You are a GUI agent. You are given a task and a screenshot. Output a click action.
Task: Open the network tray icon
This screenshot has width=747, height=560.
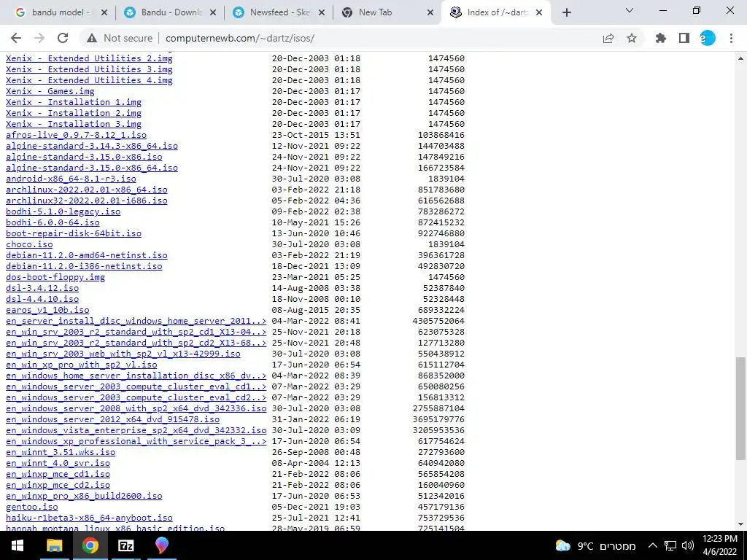click(x=670, y=545)
